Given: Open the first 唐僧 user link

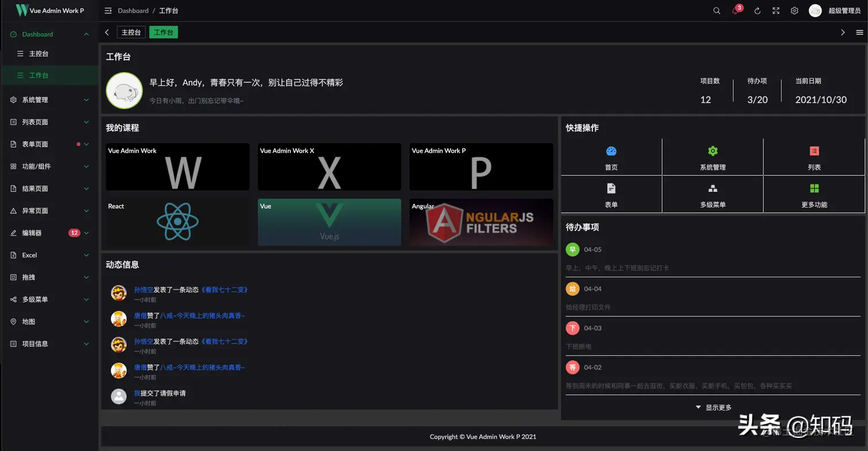Looking at the screenshot, I should [141, 316].
